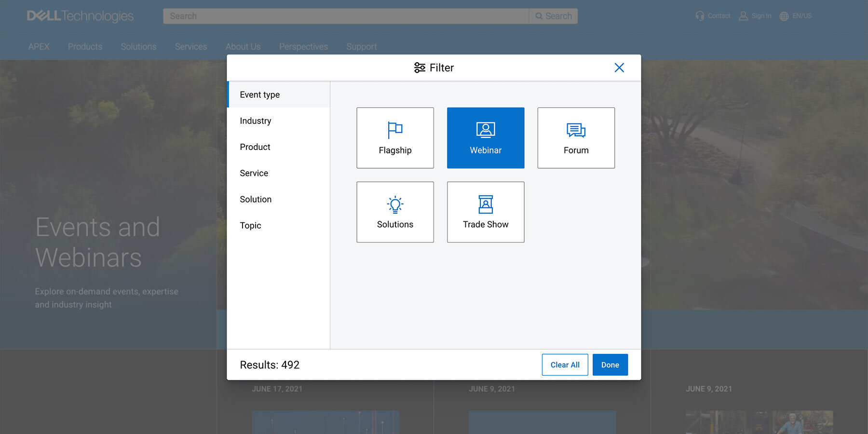Open the Solutions navigation menu
The width and height of the screenshot is (868, 434).
coord(138,47)
